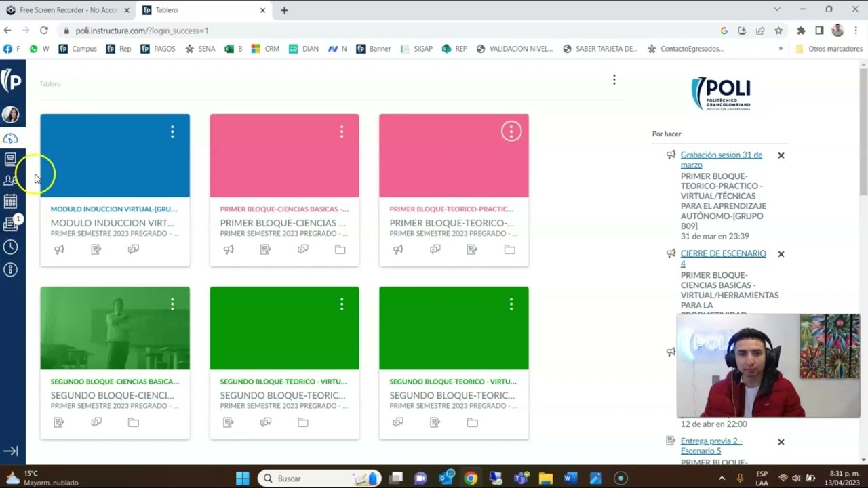Open assignments icon on PRIMER BLOQUE-CIENCIAS BASICAS card
The width and height of the screenshot is (868, 488).
266,249
